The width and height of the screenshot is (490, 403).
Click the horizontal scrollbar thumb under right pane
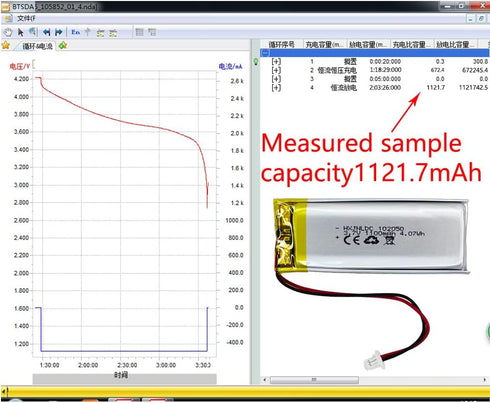coord(314,380)
